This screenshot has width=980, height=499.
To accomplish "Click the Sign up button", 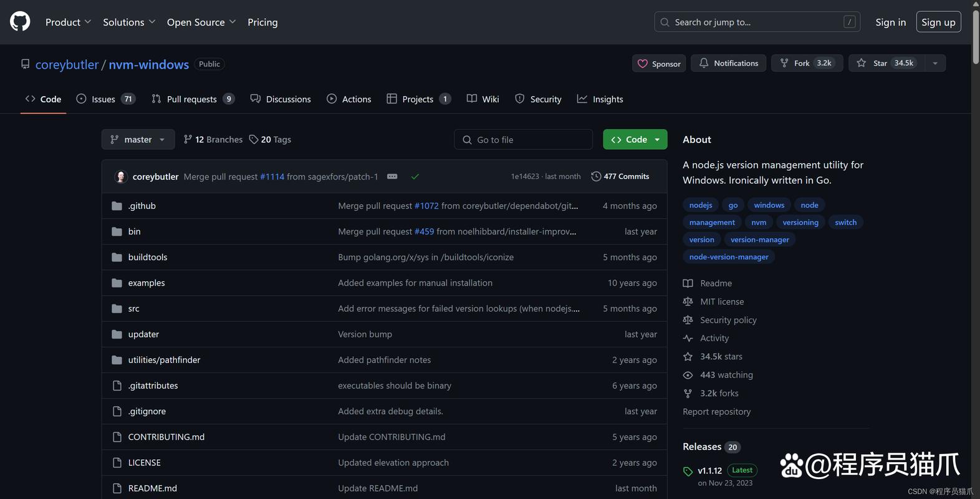I will pyautogui.click(x=938, y=22).
